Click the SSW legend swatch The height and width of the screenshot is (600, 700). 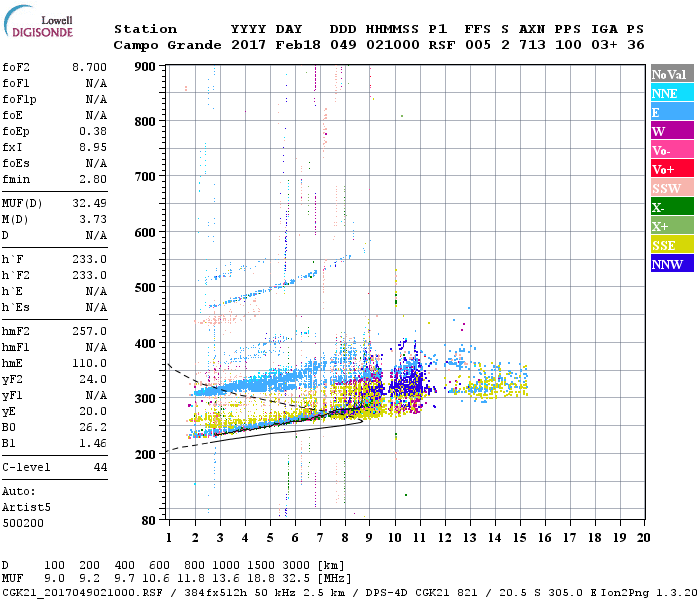672,187
